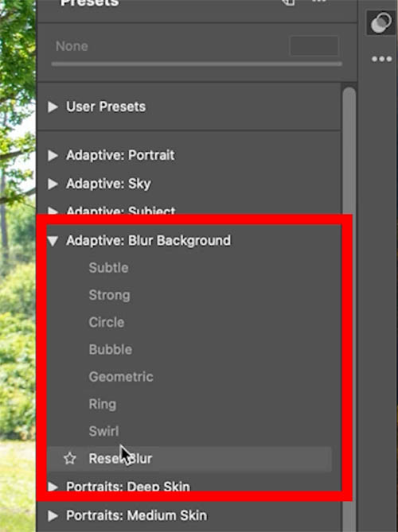Click the masking overlapping-circles icon
Viewport: 398px width, 532px height.
click(x=381, y=23)
